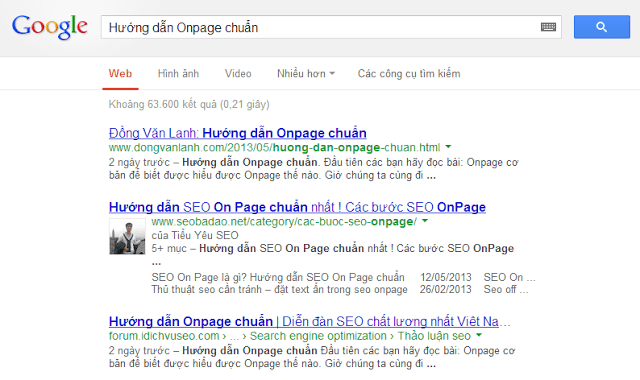640x380 pixels.
Task: Open the Hướng dẫn SEO On Page result
Action: tap(297, 207)
